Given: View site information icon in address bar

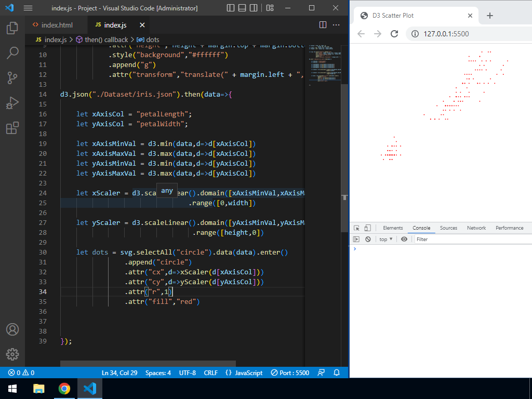Looking at the screenshot, I should (415, 34).
